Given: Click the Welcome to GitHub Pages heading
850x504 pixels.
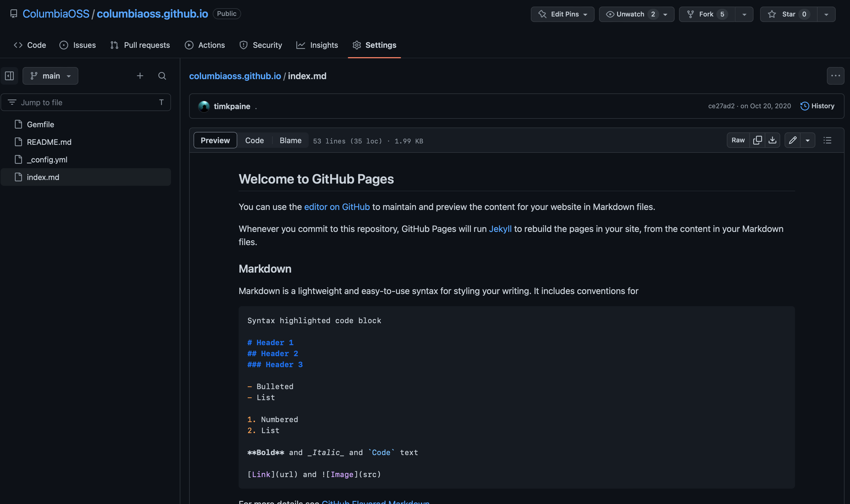Looking at the screenshot, I should 316,179.
